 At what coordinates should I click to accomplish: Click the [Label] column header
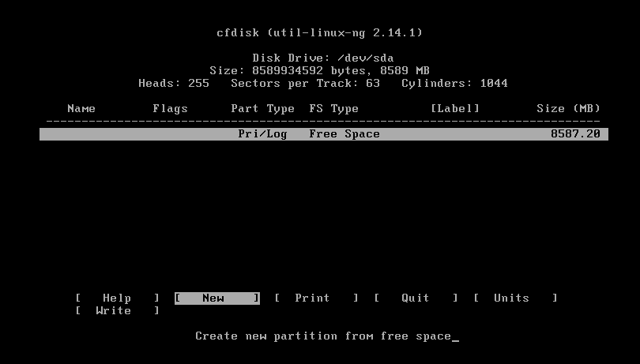(455, 108)
